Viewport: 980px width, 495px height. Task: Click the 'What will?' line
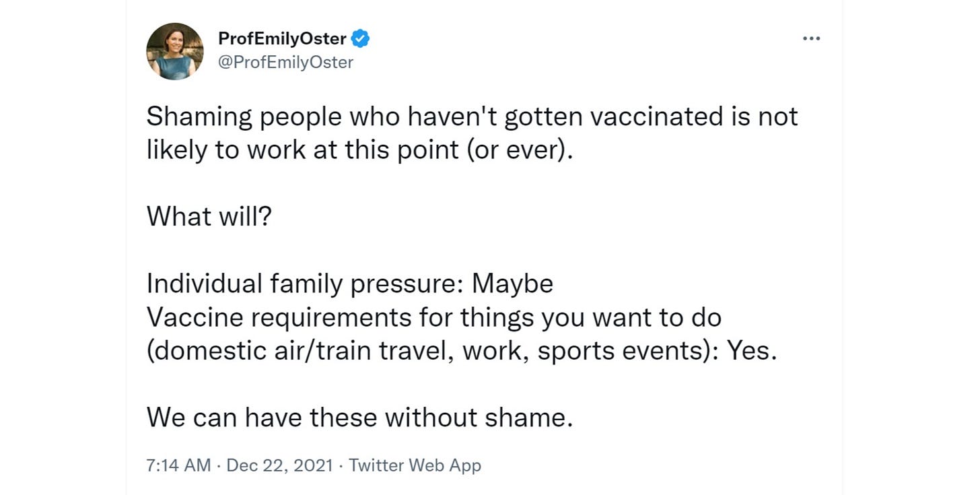tap(208, 216)
